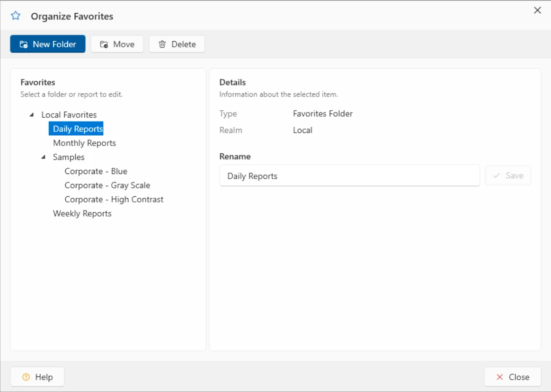Select the Daily Reports folder in the tree

coord(76,129)
